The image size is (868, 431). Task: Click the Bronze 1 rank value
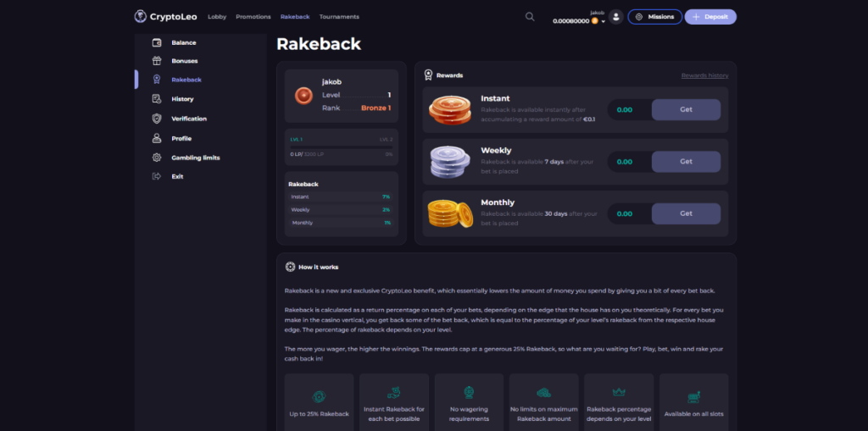coord(376,108)
